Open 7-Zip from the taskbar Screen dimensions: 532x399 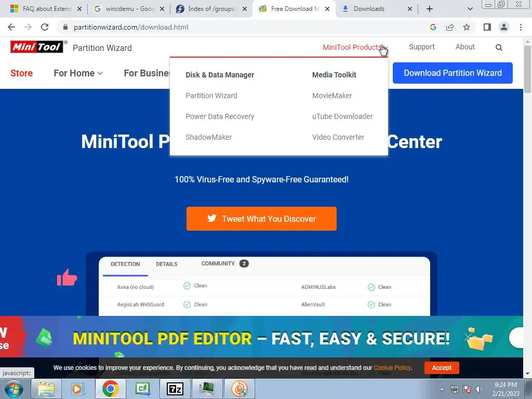175,389
